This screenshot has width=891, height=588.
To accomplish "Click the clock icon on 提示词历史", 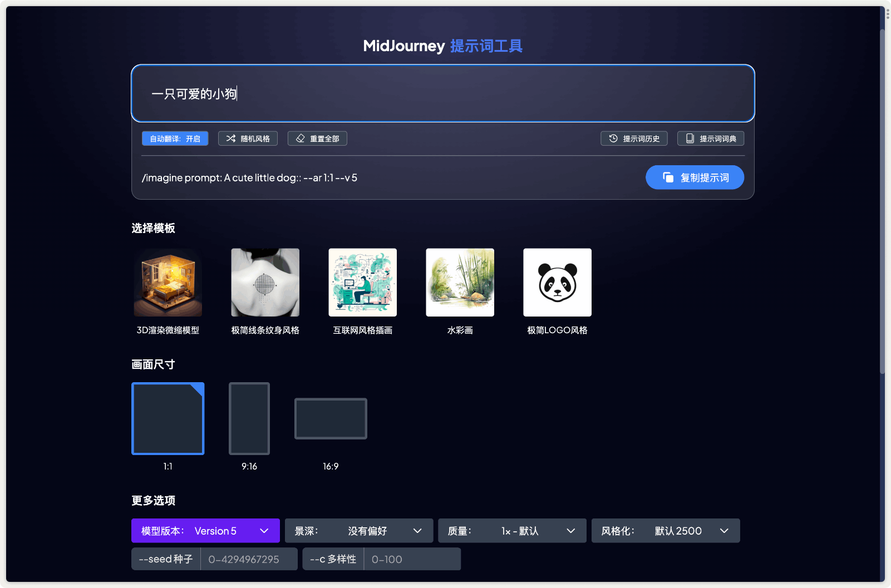I will pos(614,138).
